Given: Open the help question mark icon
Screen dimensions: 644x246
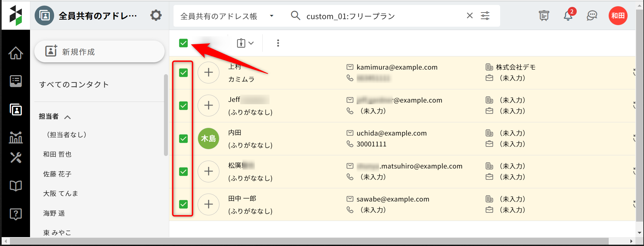Looking at the screenshot, I should 16,214.
